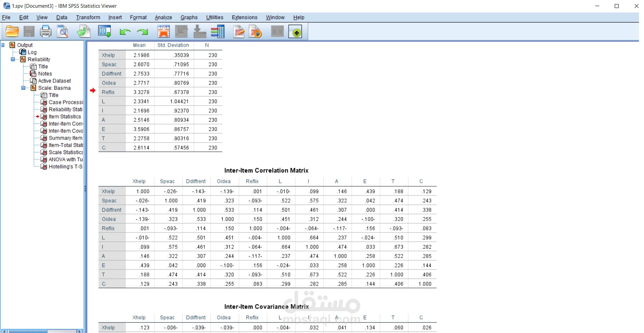This screenshot has width=644, height=333.
Task: Select Item-Total Statistics outline entry
Action: 66,145
